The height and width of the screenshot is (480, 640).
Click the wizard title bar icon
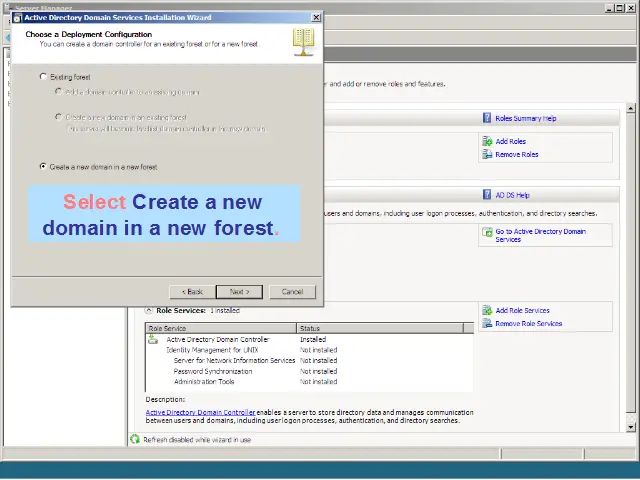[18, 18]
